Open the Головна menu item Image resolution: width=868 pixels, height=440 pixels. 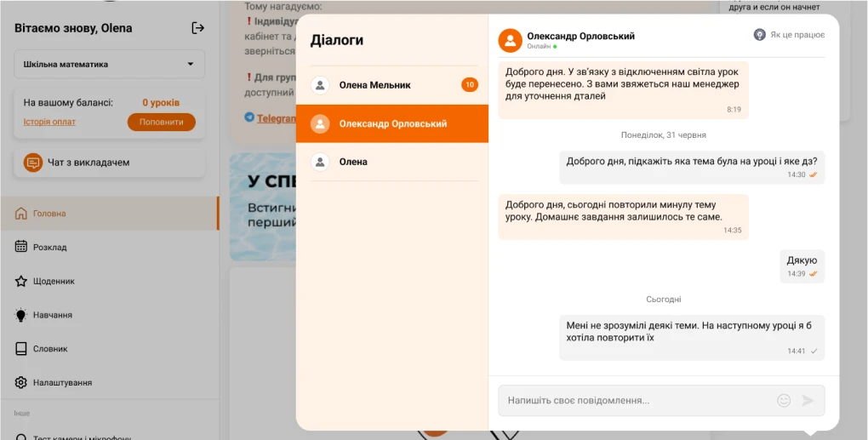coord(49,214)
